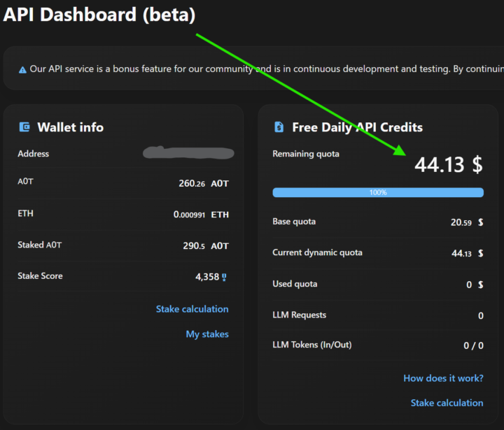Click the Current dynamic quota label
The image size is (504, 430).
point(317,252)
